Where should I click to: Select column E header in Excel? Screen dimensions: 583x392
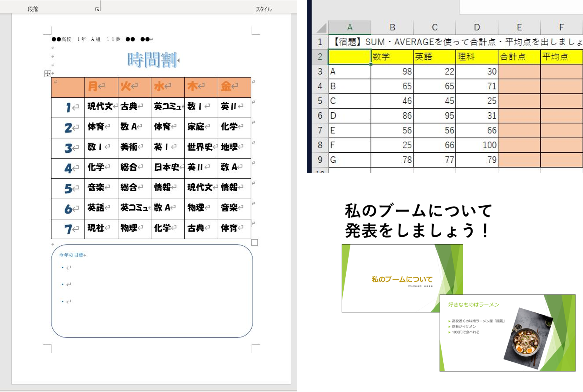pos(519,27)
